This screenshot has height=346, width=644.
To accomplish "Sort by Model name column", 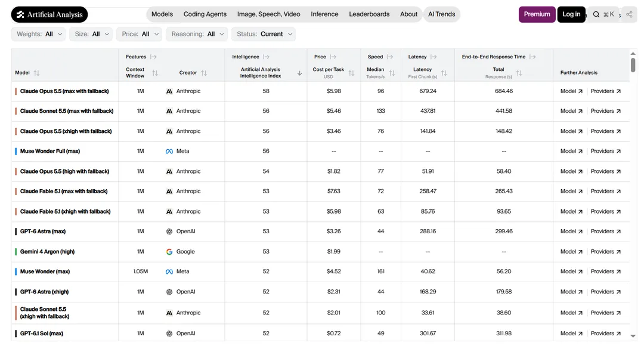I will coord(36,73).
